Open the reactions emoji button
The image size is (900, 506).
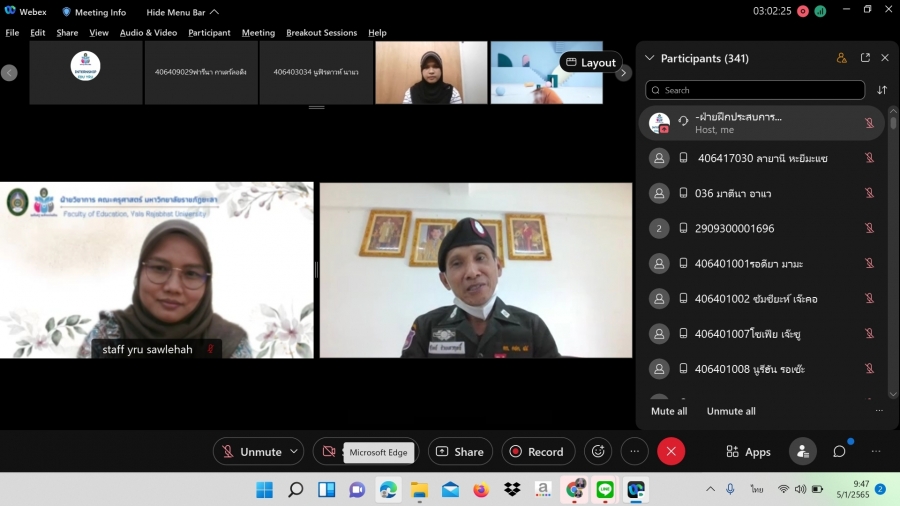(598, 452)
